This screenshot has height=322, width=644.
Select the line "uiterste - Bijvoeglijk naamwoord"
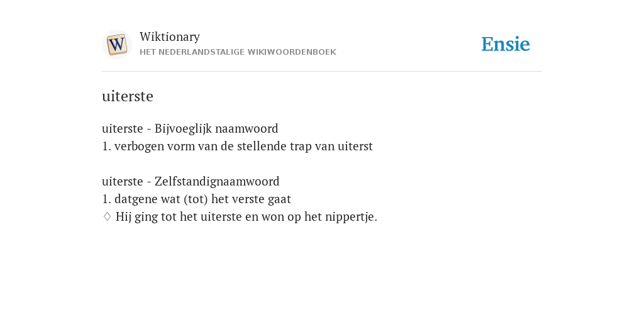pos(190,128)
